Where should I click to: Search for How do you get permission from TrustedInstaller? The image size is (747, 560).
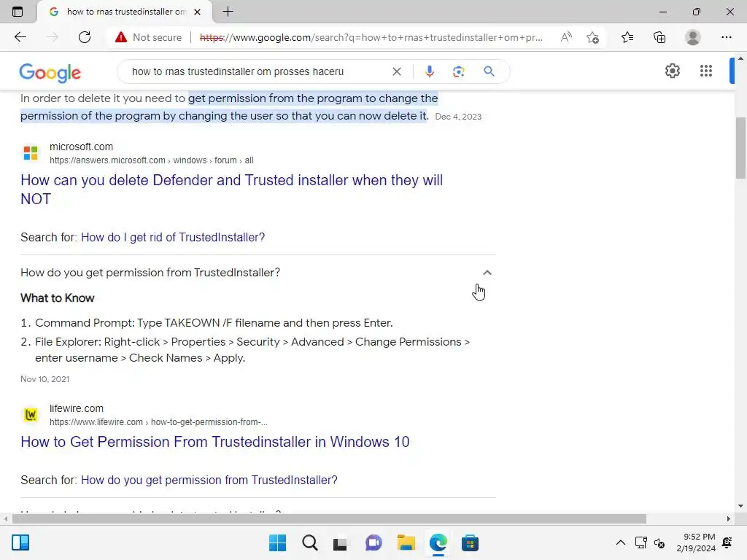pos(209,480)
